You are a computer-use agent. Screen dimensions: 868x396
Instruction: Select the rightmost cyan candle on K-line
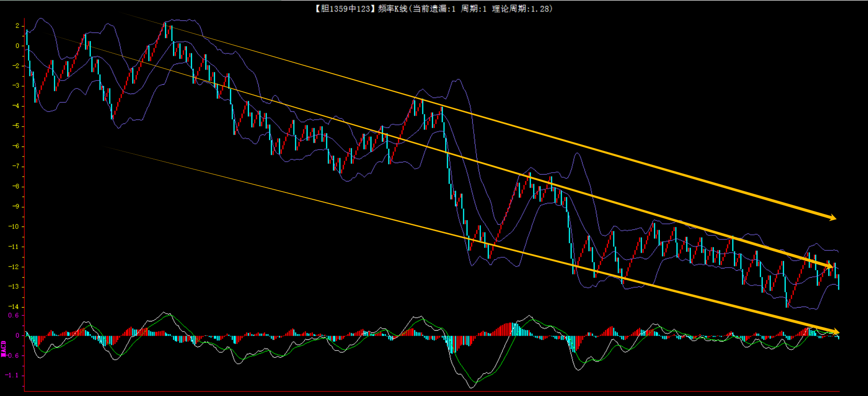[839, 281]
